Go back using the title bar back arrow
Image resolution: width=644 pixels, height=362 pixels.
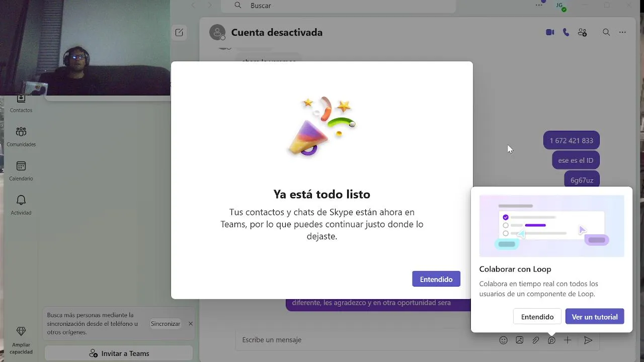(x=194, y=5)
